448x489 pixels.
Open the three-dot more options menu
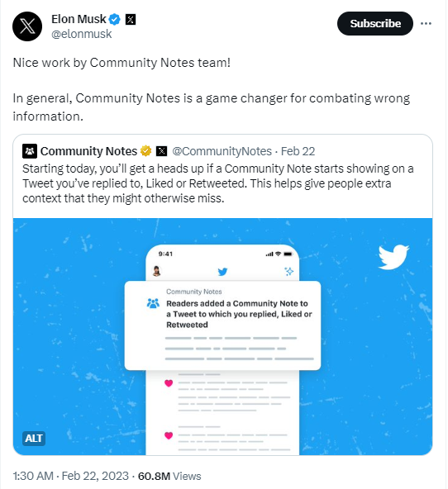pyautogui.click(x=426, y=23)
